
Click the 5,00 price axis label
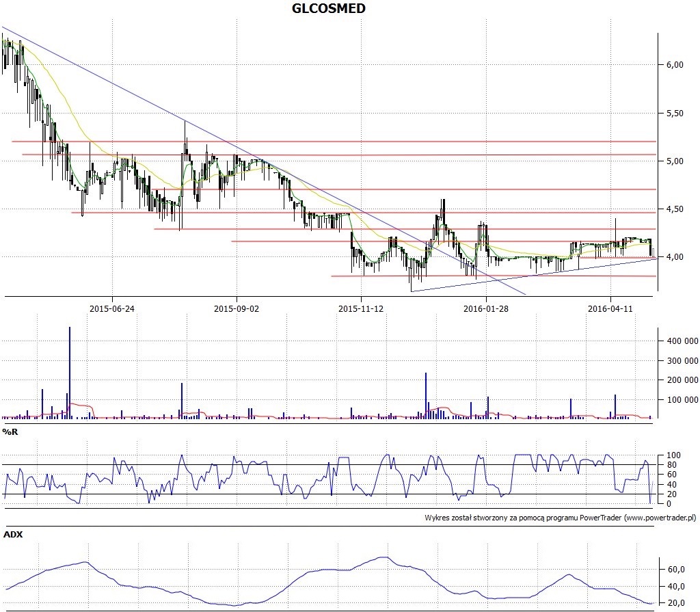pos(675,161)
